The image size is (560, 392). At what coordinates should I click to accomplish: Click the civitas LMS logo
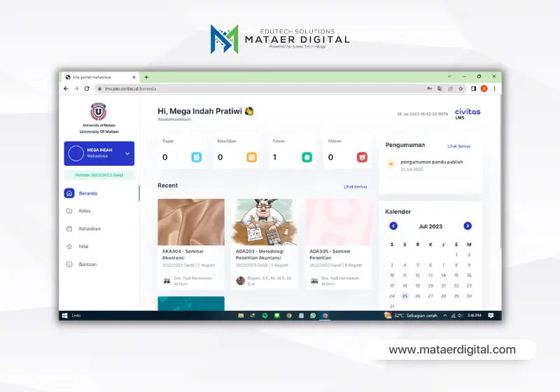pos(468,113)
